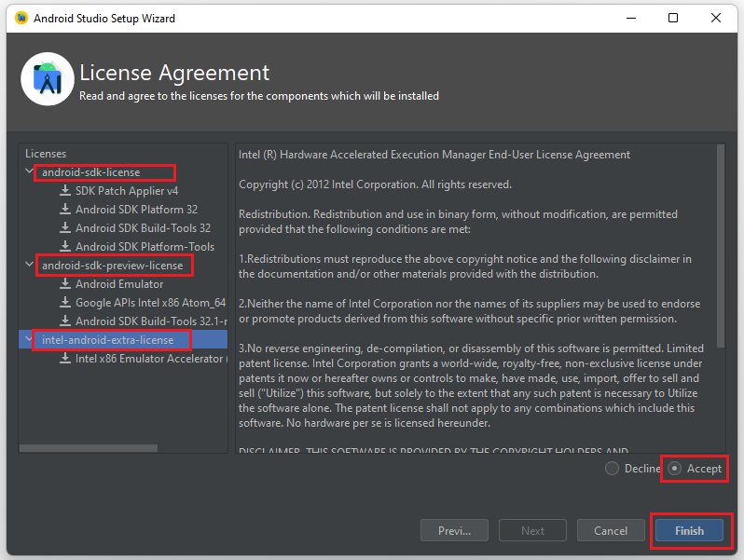
Task: Close the Setup Wizard window
Action: click(x=715, y=18)
